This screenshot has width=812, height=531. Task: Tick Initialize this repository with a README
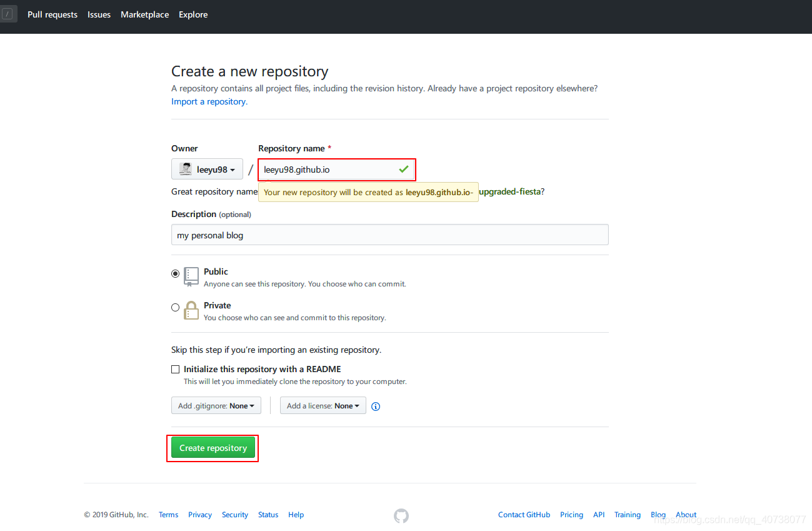176,369
